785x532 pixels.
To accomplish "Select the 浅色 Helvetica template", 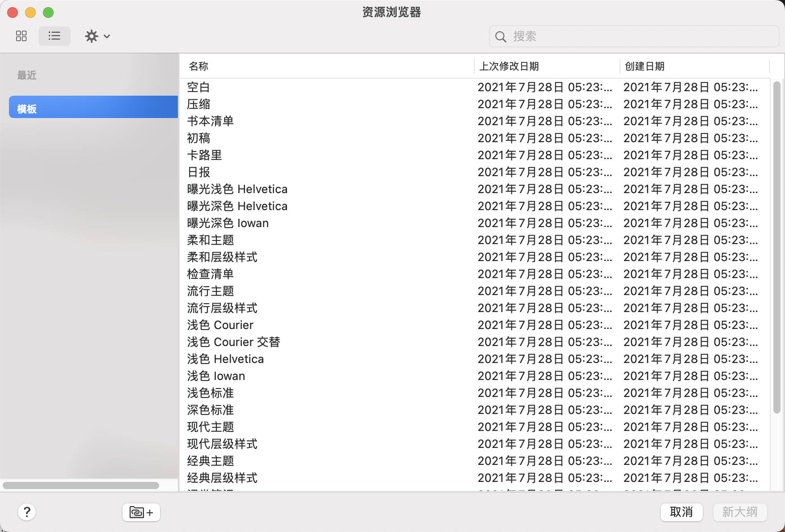I will pos(475,359).
